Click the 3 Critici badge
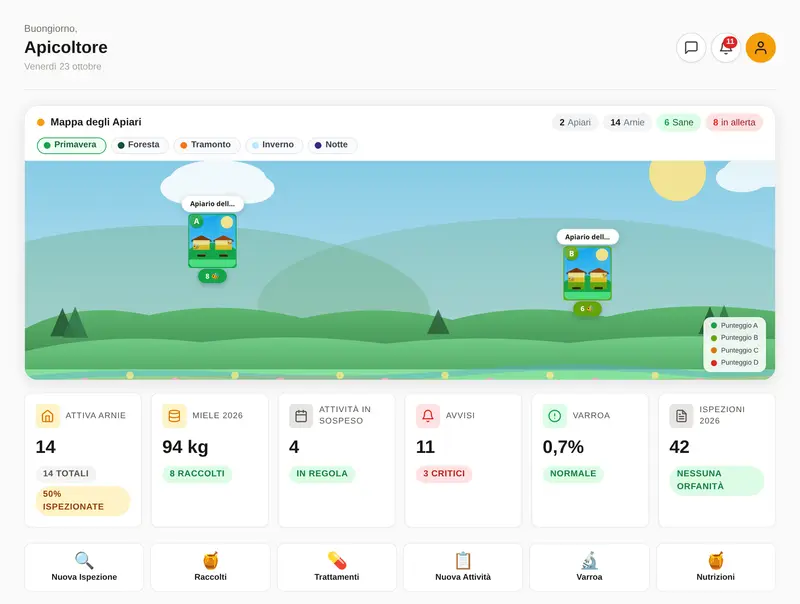800x604 pixels. (444, 473)
